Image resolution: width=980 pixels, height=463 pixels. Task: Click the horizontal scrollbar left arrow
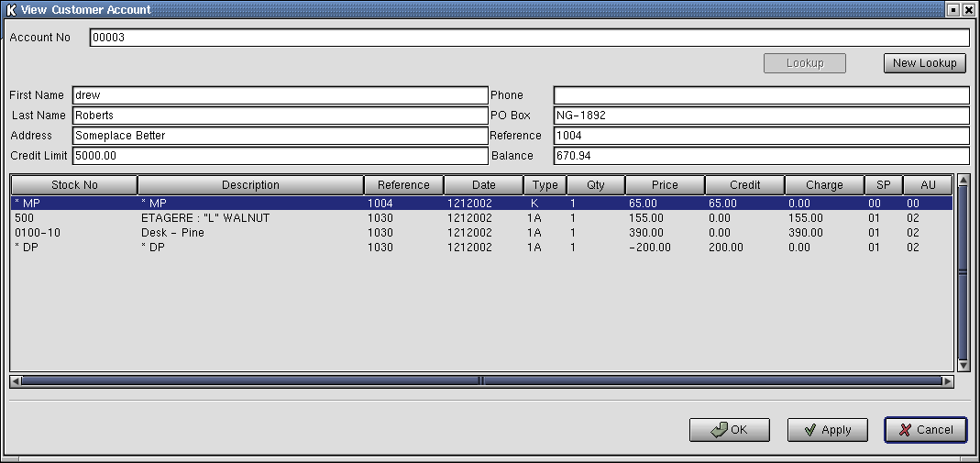click(x=17, y=380)
